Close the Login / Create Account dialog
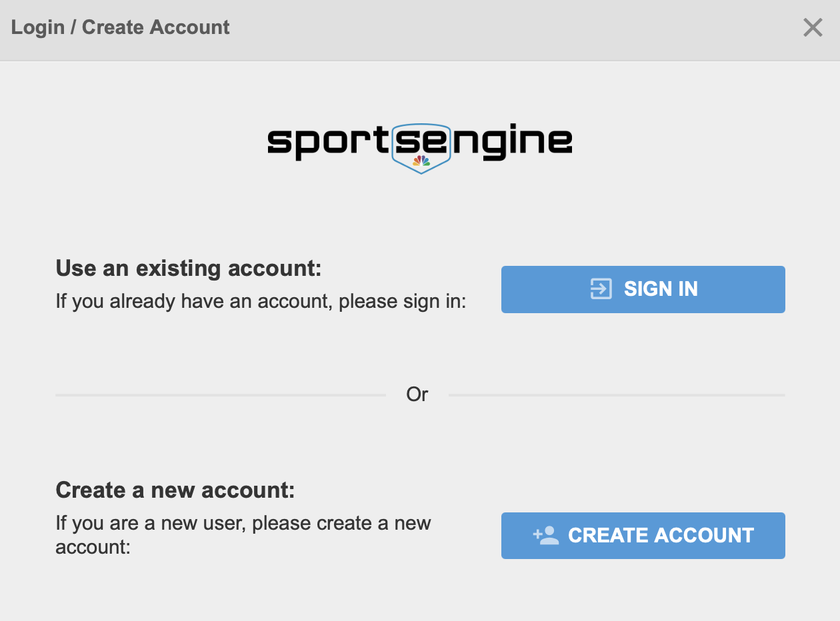 [813, 28]
